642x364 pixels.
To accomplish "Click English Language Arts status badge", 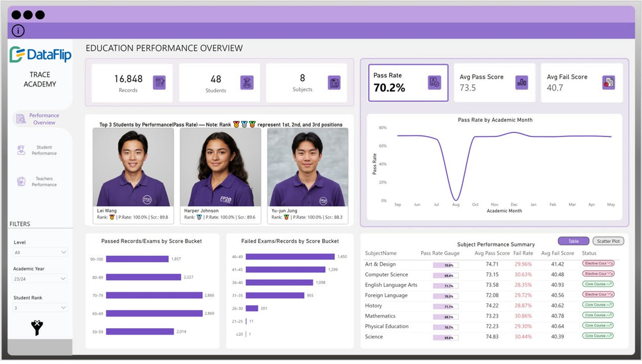I will 598,284.
